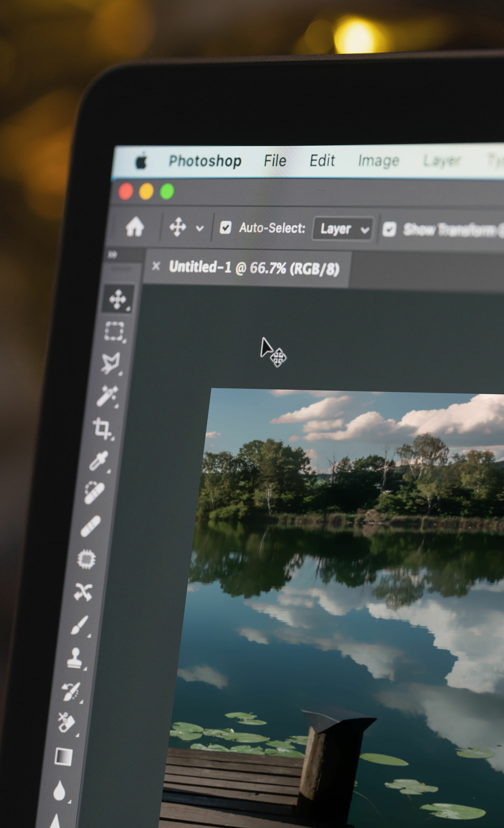Select the Eyedropper tool
The width and height of the screenshot is (504, 828).
[99, 461]
